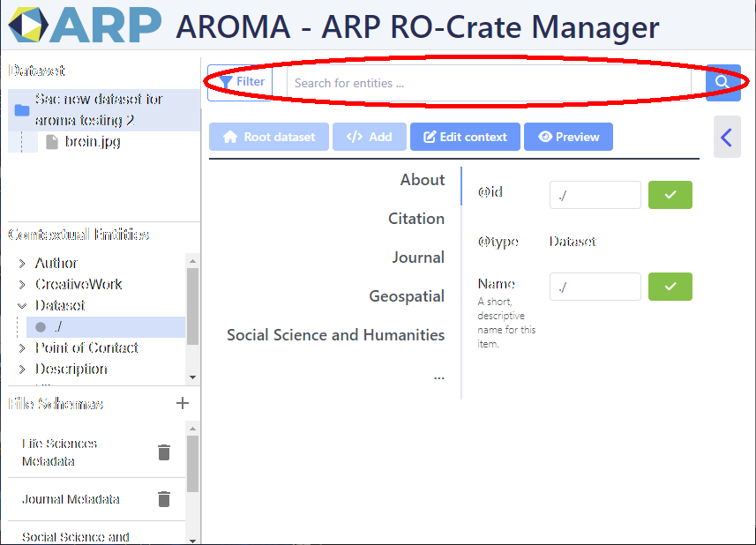
Task: Switch to the Geospatial tab
Action: click(407, 296)
